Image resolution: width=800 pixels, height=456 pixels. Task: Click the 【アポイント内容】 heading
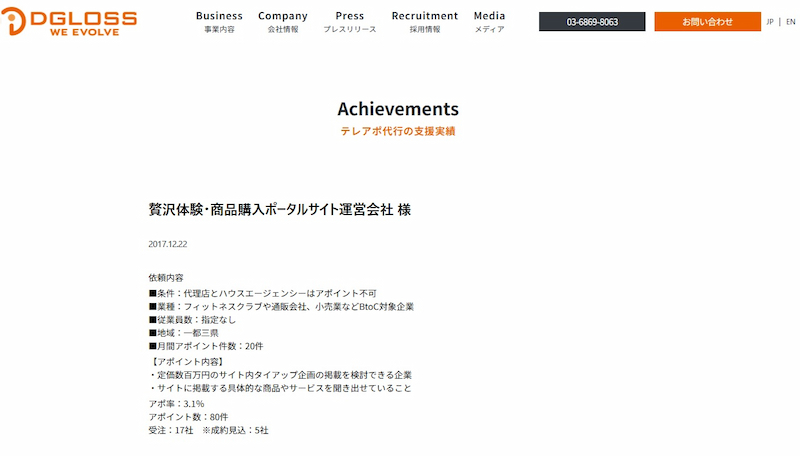[187, 362]
